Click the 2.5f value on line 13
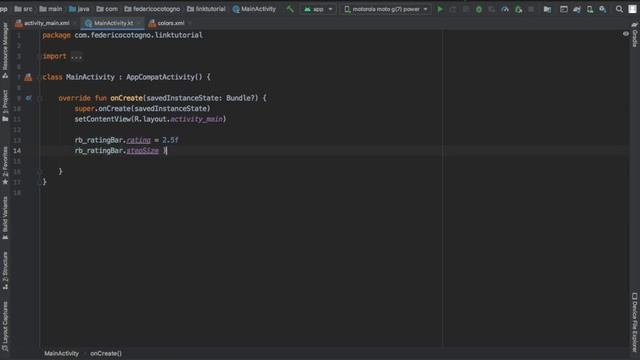Screen dimensions: 640x360 (171, 140)
